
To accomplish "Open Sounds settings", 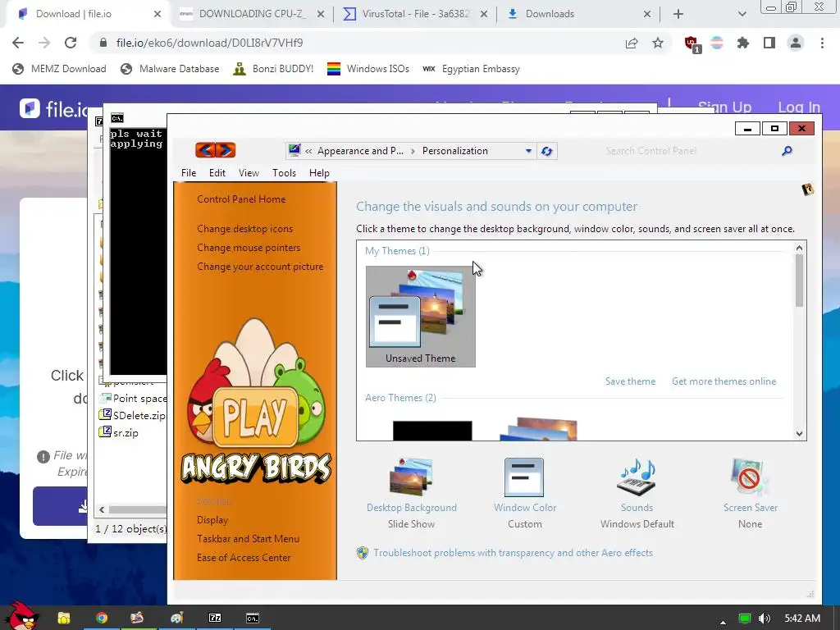I will pyautogui.click(x=637, y=493).
